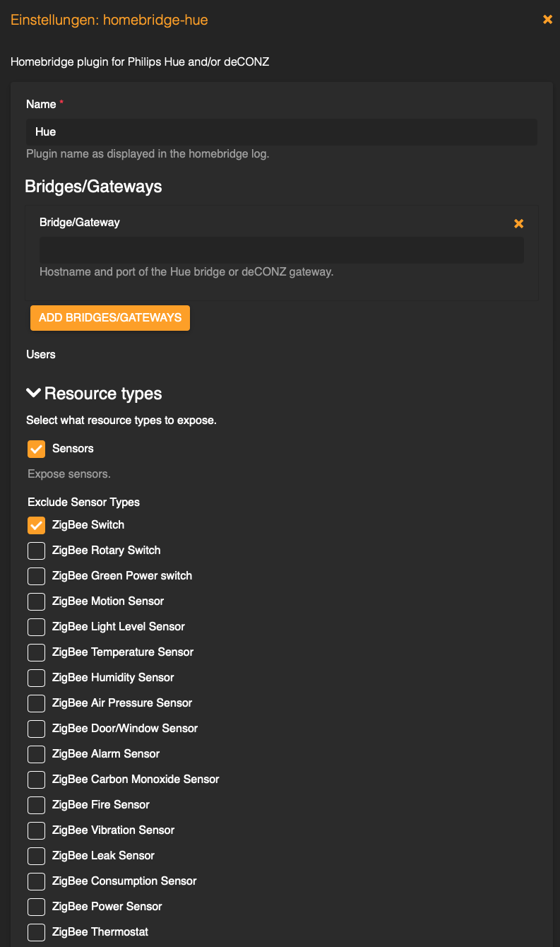Screen dimensions: 560x947
Task: Click the Bridge/Gateway hostname field
Action: (281, 250)
